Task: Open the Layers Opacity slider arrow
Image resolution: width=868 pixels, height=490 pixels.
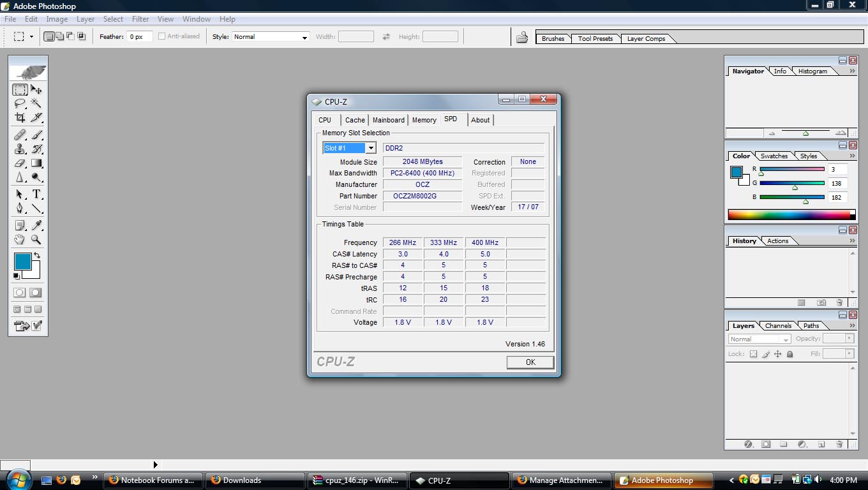Action: [x=849, y=339]
